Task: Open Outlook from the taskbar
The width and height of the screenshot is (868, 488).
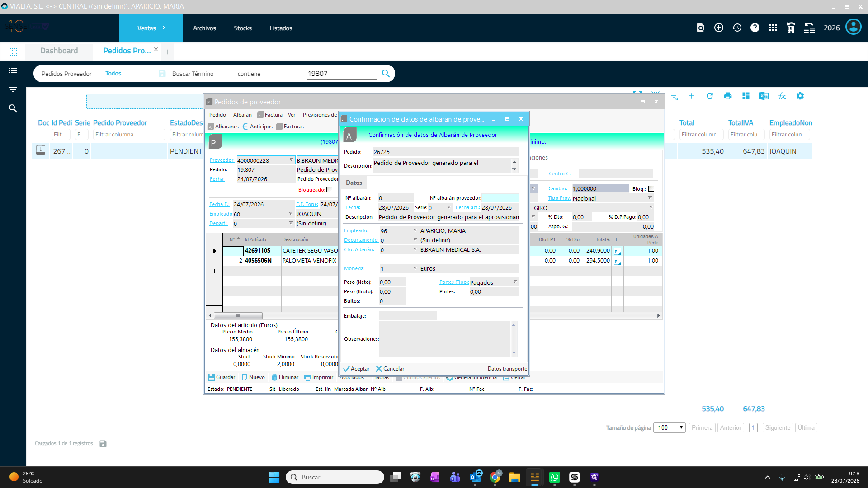Action: 475,477
